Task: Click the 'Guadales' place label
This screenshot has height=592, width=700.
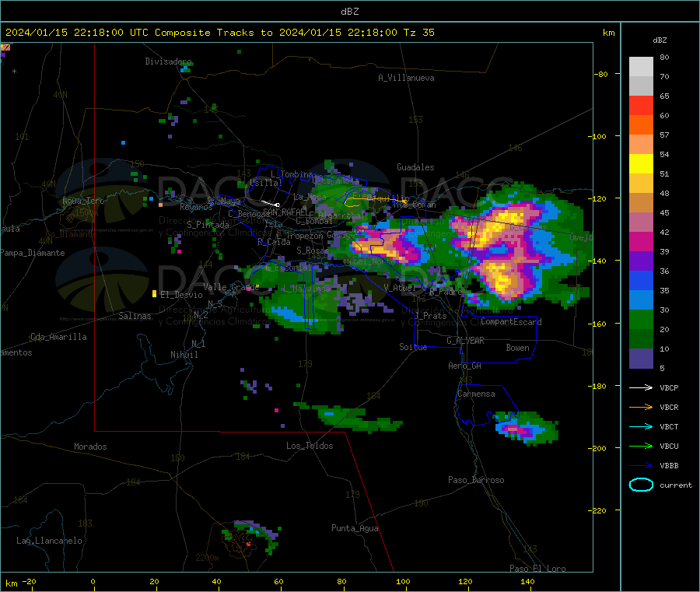Action: point(415,167)
